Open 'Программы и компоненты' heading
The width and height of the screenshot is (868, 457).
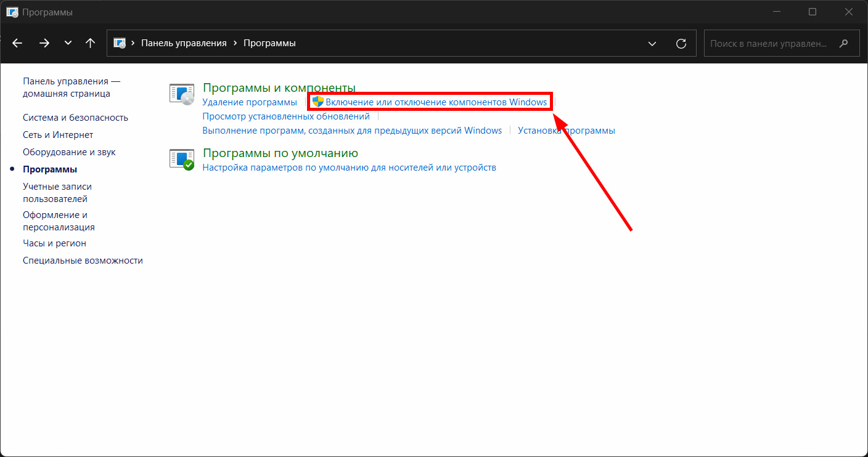[x=279, y=88]
